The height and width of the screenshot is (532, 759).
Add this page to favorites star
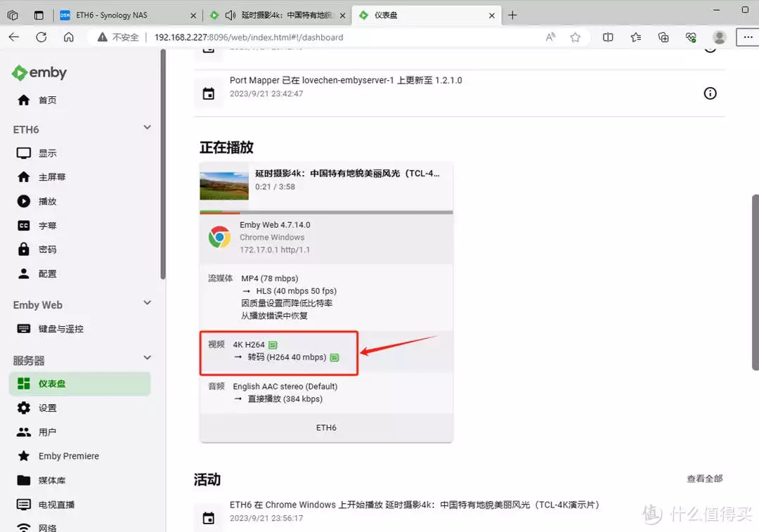click(x=575, y=37)
